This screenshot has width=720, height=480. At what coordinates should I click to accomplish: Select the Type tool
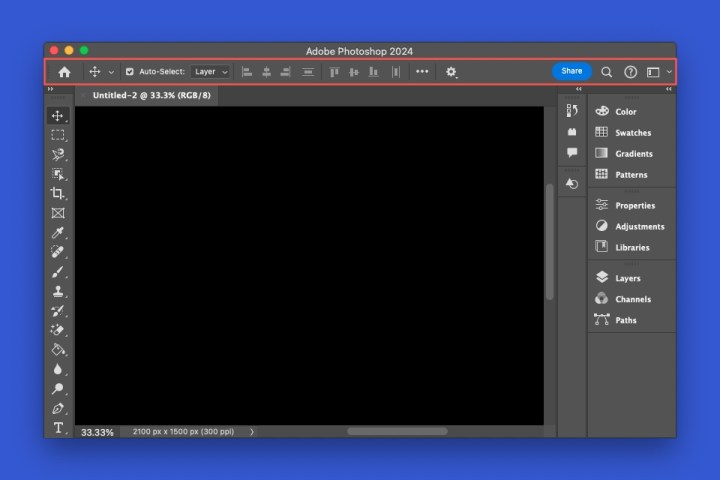point(58,428)
